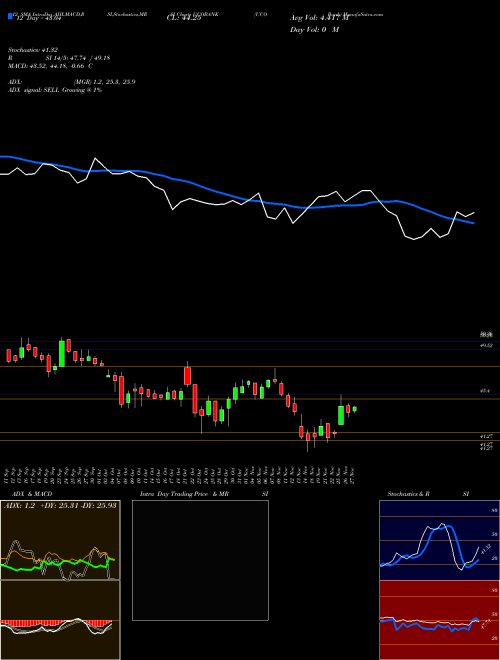Click the first date label on the axis
Image resolution: width=500 pixels, height=660 pixels.
click(8, 475)
